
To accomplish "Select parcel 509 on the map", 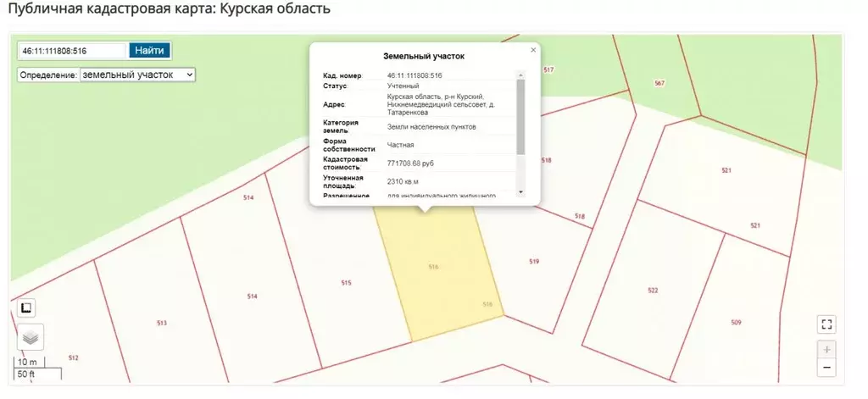I will (736, 322).
